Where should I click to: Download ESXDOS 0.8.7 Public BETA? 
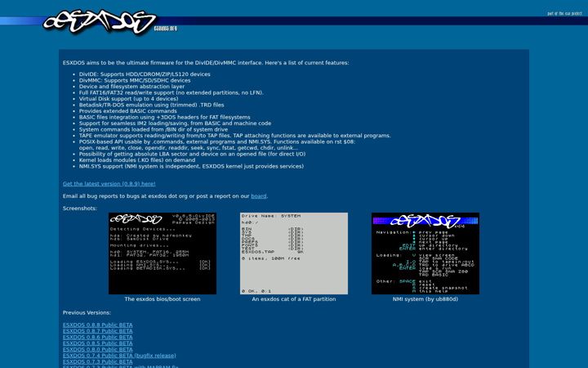[x=97, y=331]
